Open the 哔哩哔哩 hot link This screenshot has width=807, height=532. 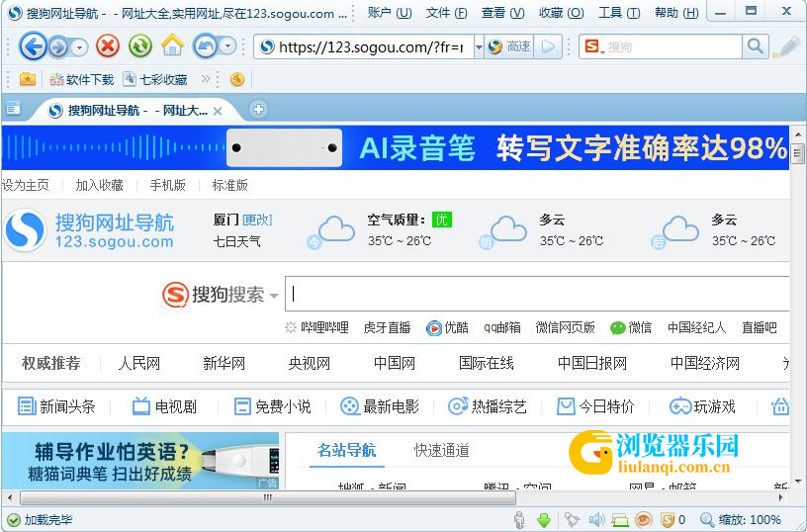tap(324, 327)
